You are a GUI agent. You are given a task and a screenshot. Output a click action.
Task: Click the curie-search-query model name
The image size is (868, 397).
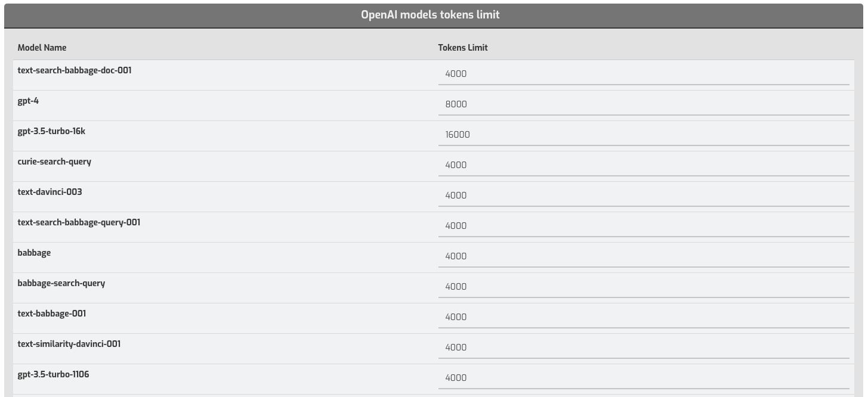54,162
